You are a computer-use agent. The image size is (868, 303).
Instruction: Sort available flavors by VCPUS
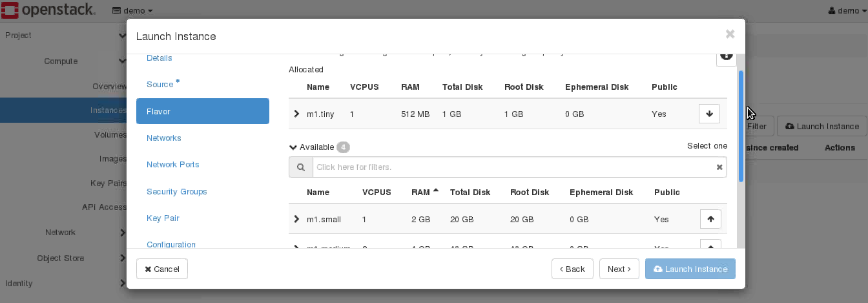(377, 192)
